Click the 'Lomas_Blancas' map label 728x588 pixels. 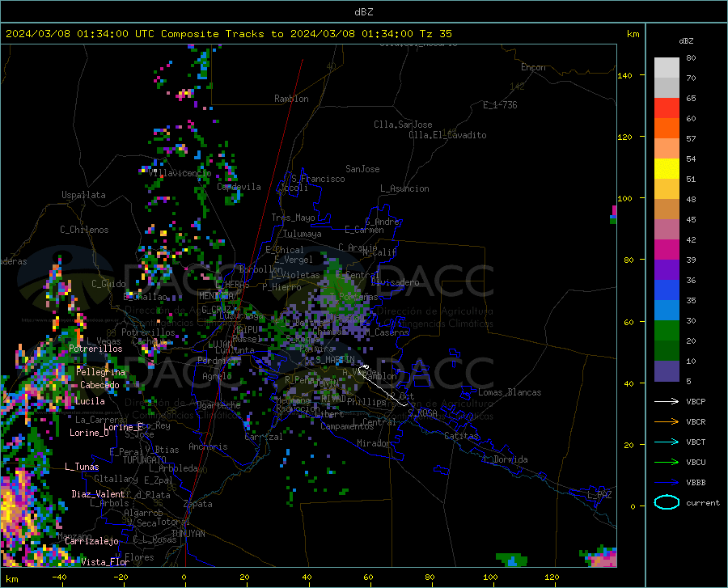click(x=510, y=392)
